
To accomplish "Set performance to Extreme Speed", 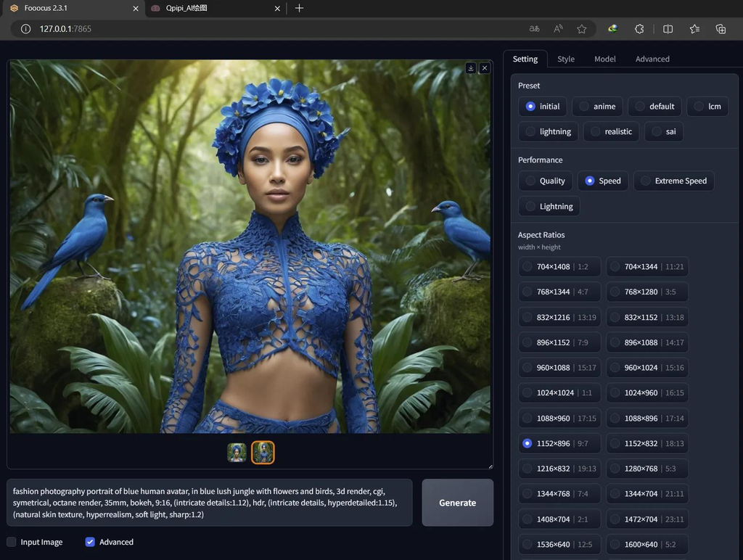I will click(674, 181).
